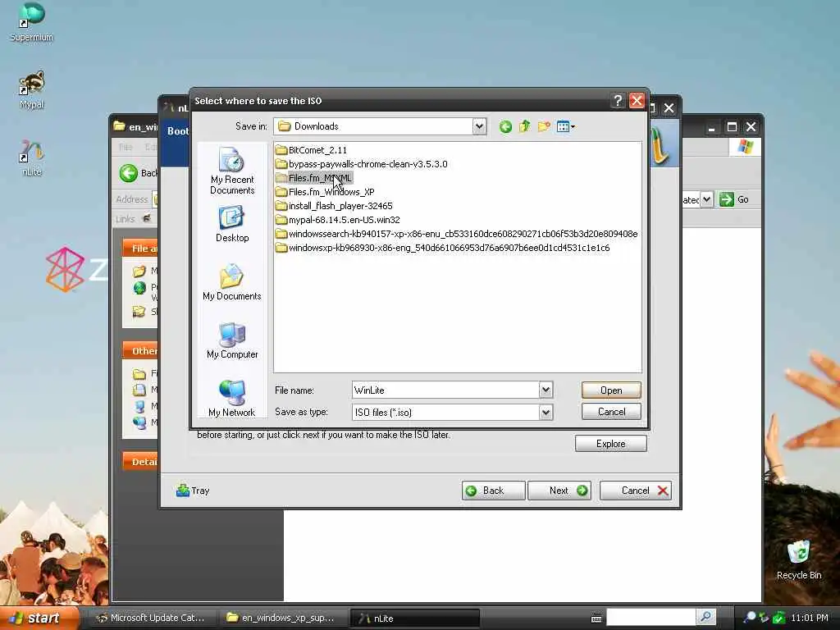Click the Start button
The height and width of the screenshot is (630, 840).
(x=38, y=618)
